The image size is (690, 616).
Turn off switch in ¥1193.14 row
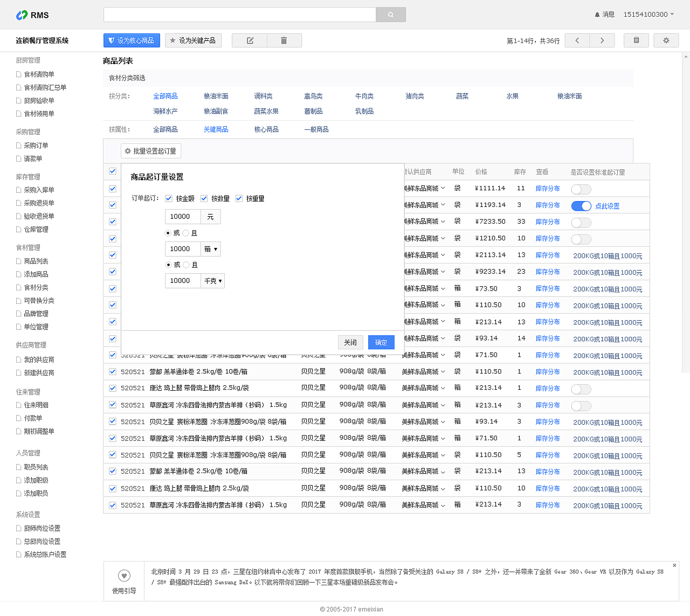tap(582, 206)
